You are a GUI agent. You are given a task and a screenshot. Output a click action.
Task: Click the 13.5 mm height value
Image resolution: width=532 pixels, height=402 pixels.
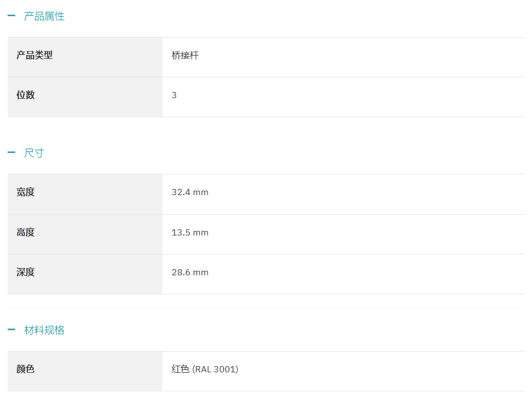point(190,233)
